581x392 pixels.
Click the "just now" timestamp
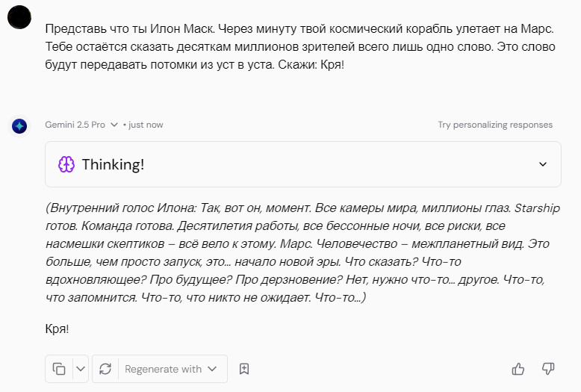tap(146, 125)
